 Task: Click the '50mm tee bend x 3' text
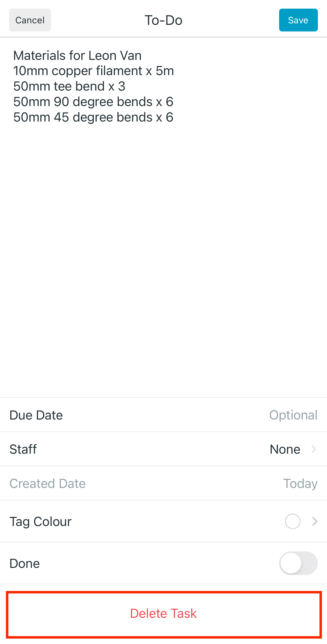tap(69, 86)
